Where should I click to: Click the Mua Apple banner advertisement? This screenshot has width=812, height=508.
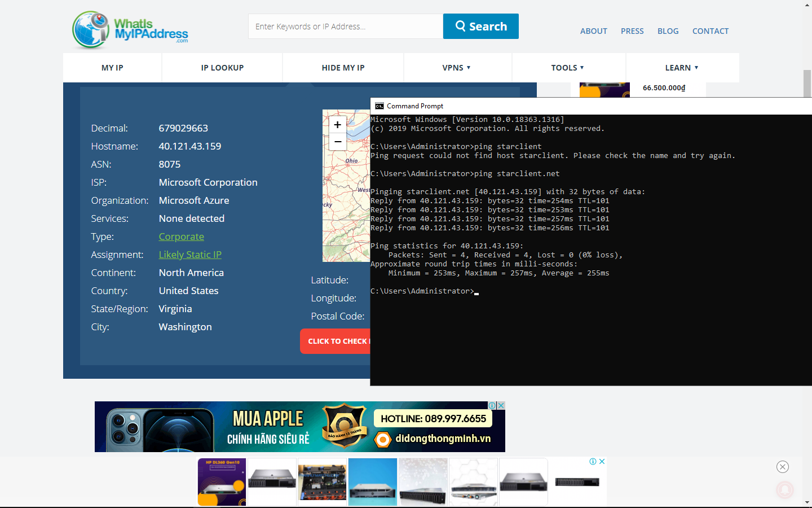[x=300, y=427]
